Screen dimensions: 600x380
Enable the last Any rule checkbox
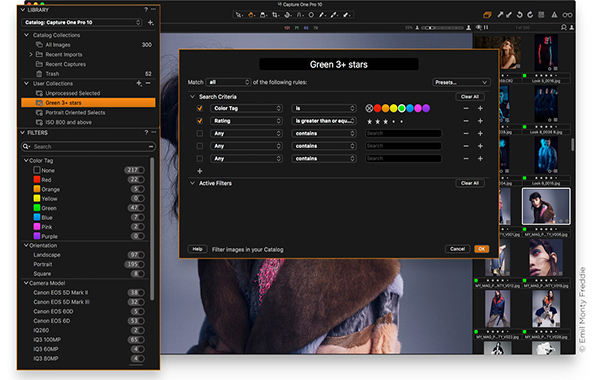(x=200, y=158)
